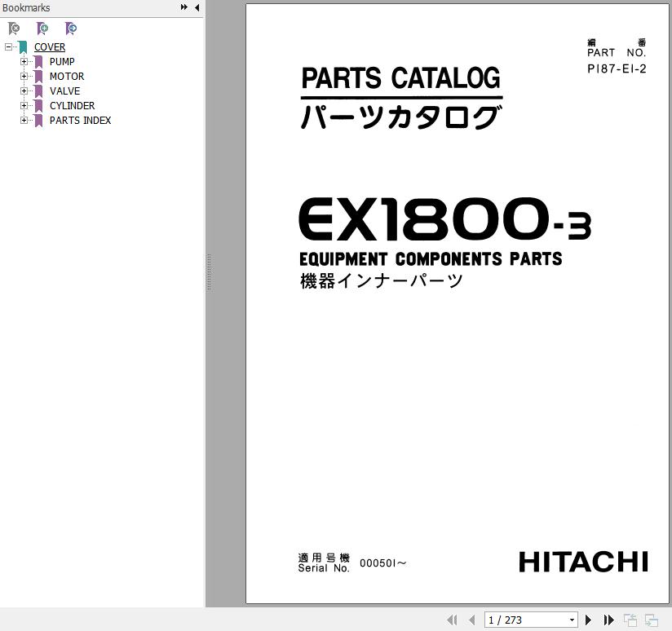Click the next view icon in status bar
The image size is (672, 631).
652,620
